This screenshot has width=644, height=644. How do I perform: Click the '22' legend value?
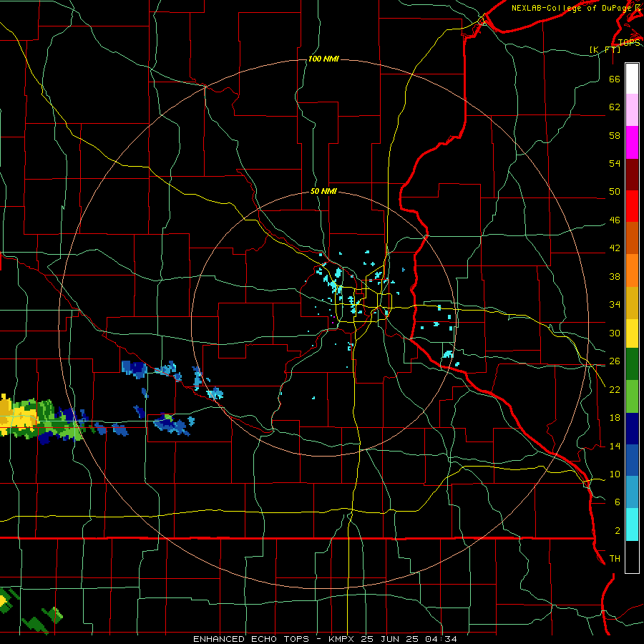[x=615, y=389]
